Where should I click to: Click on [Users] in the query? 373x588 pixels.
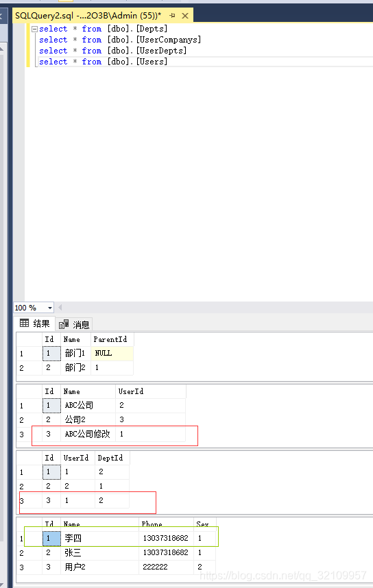[152, 62]
